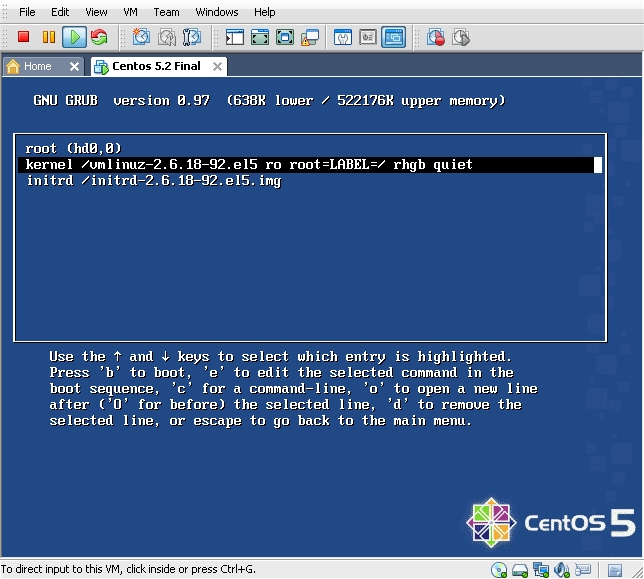Take a snapshot of the VM
The width and height of the screenshot is (644, 579).
click(141, 37)
